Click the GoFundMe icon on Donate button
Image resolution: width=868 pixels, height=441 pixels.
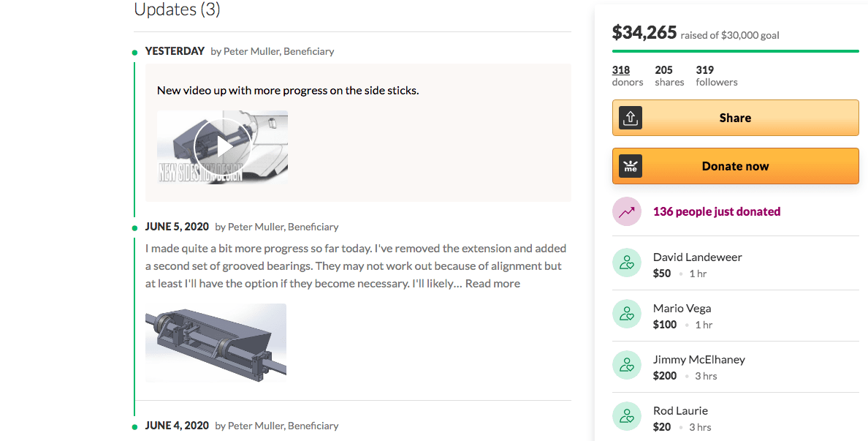click(x=630, y=166)
